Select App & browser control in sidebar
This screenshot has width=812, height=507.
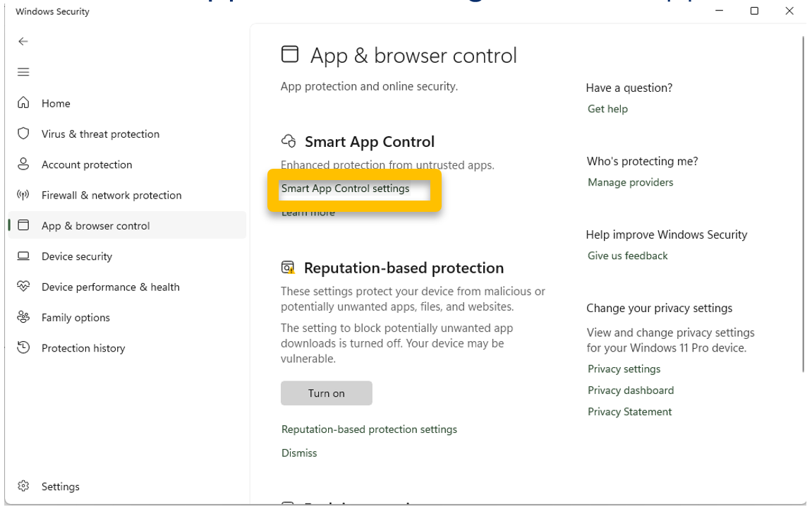95,226
